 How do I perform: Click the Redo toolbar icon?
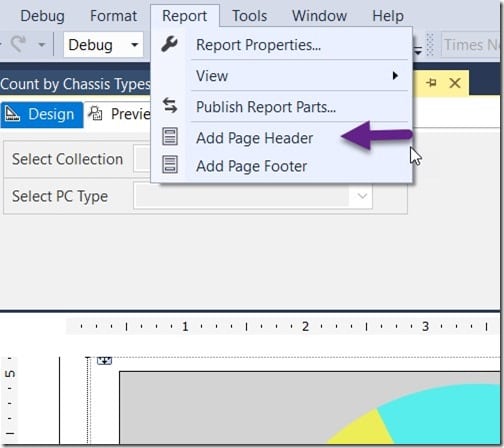pyautogui.click(x=18, y=44)
